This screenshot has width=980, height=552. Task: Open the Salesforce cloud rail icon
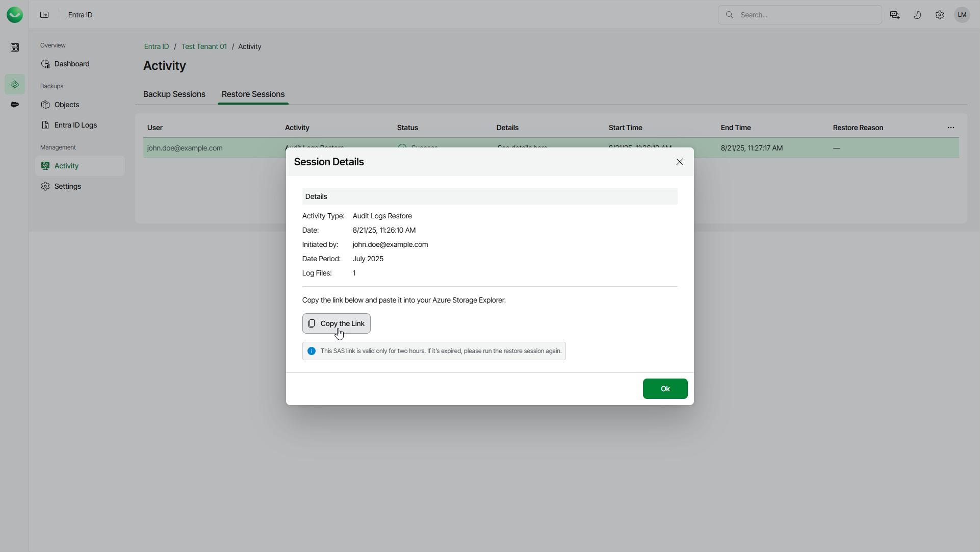pyautogui.click(x=15, y=105)
